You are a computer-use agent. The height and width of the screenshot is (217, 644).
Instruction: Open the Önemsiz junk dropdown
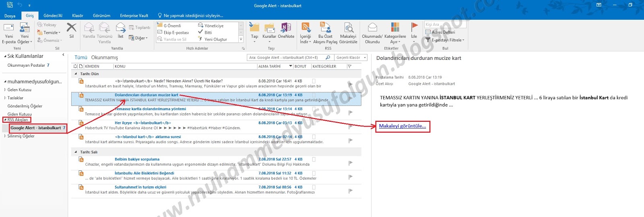(x=50, y=40)
